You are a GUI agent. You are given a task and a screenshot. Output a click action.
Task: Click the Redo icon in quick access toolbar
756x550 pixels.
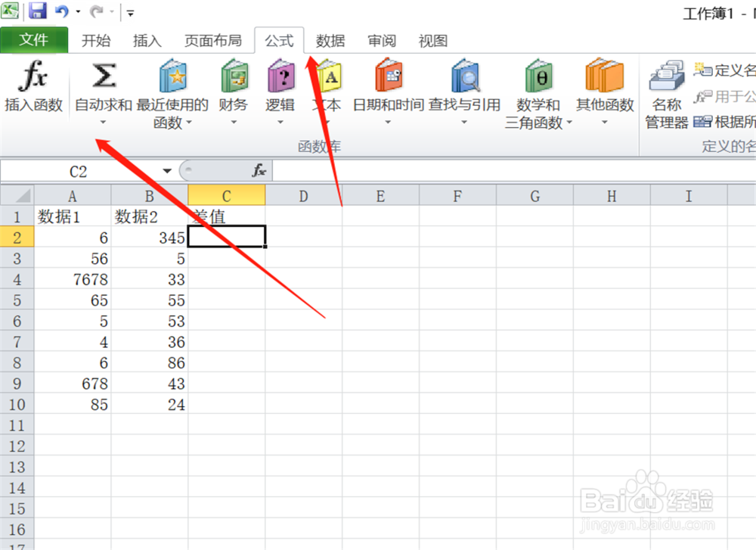click(97, 11)
